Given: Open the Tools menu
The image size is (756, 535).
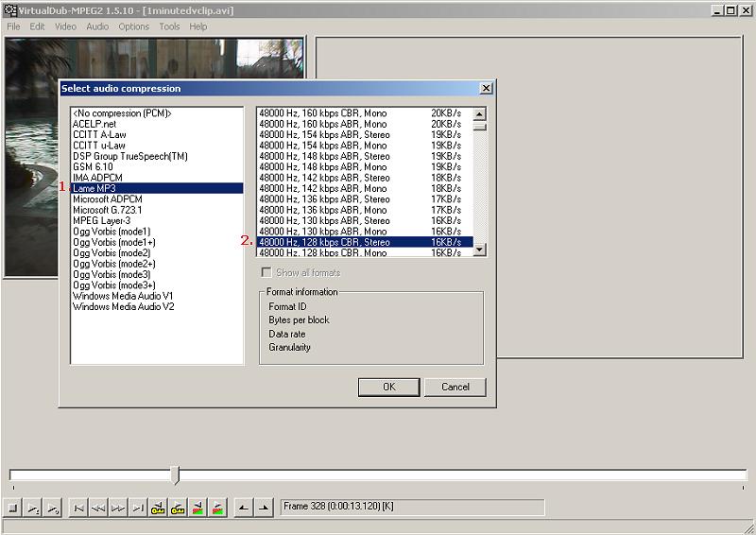Looking at the screenshot, I should coord(169,26).
